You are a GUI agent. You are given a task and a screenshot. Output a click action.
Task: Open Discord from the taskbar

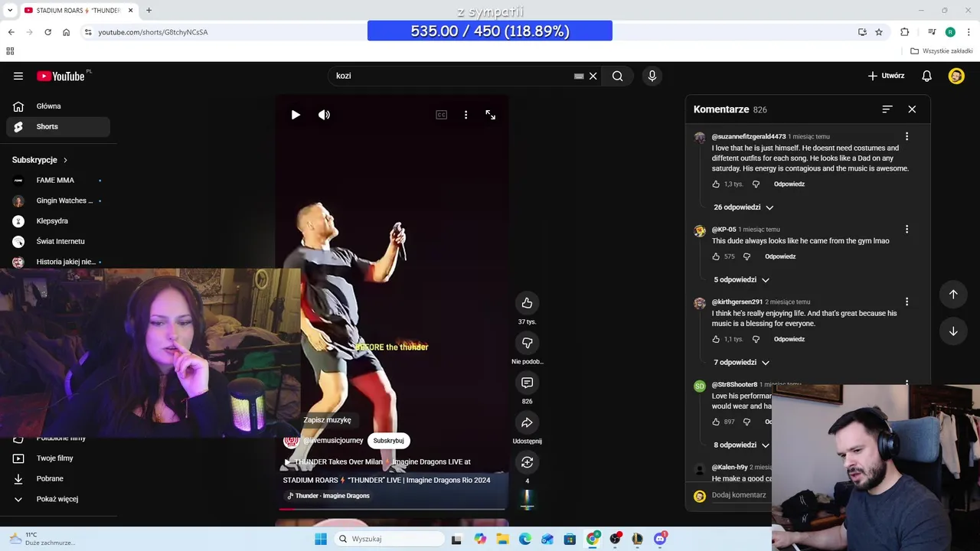[660, 539]
